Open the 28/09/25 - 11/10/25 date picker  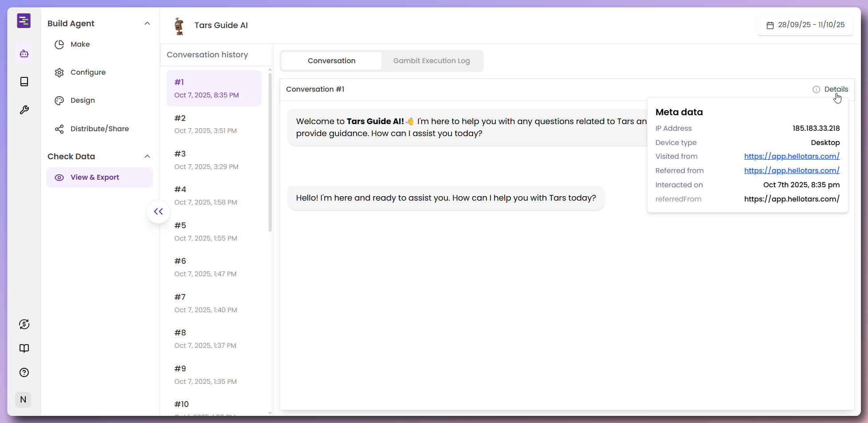[x=805, y=25]
